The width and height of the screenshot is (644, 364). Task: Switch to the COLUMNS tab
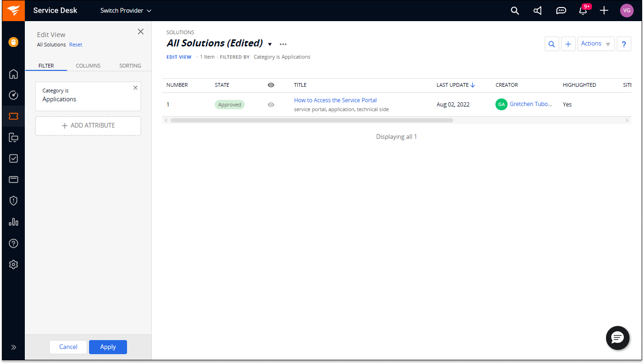click(88, 66)
